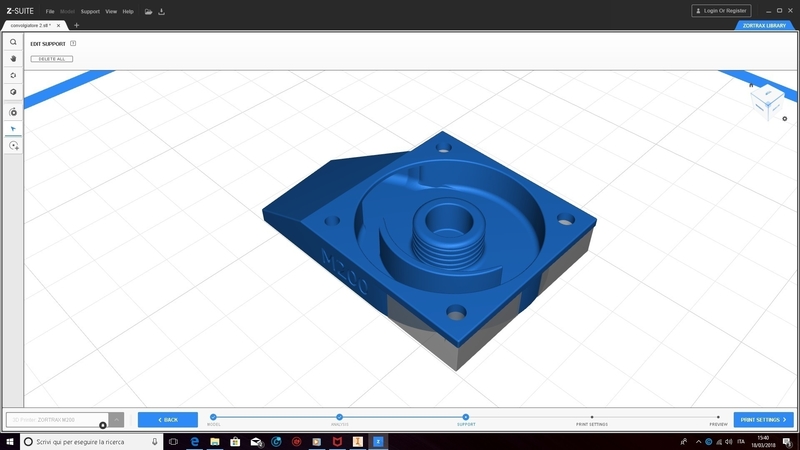The width and height of the screenshot is (800, 450).
Task: Click the taskbar microphone icon
Action: (155, 442)
